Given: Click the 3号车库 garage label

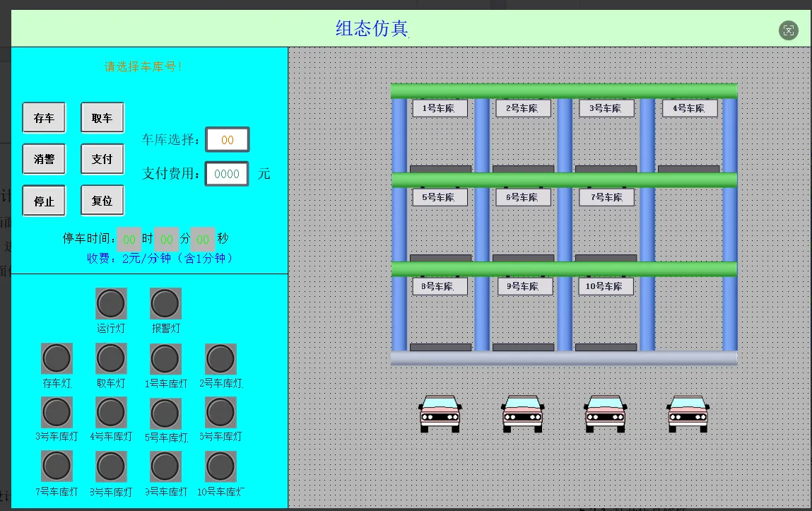Looking at the screenshot, I should (606, 108).
